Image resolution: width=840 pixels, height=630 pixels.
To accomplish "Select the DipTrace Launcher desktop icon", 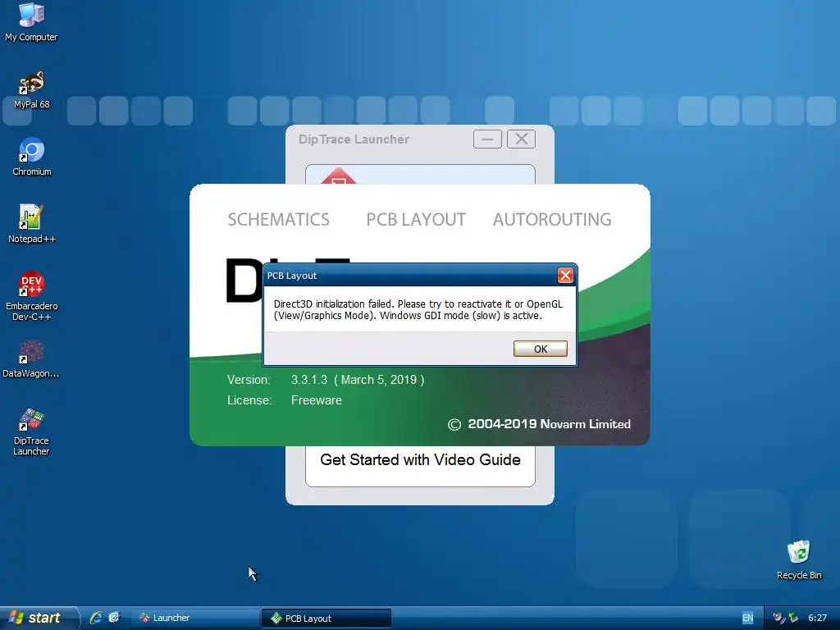I will [32, 431].
